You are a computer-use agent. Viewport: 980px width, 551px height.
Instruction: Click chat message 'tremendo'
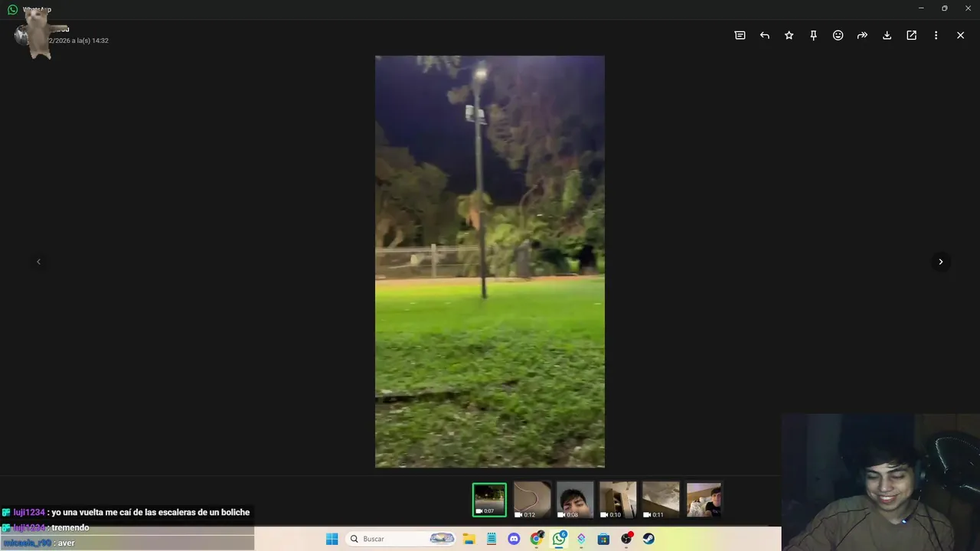click(70, 528)
